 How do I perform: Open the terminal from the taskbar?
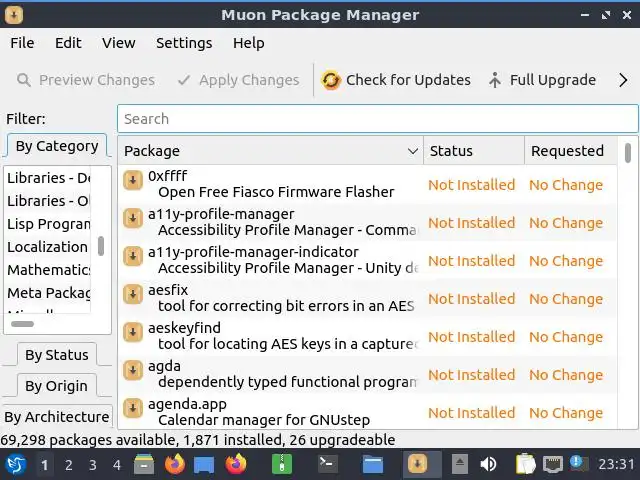[327, 464]
